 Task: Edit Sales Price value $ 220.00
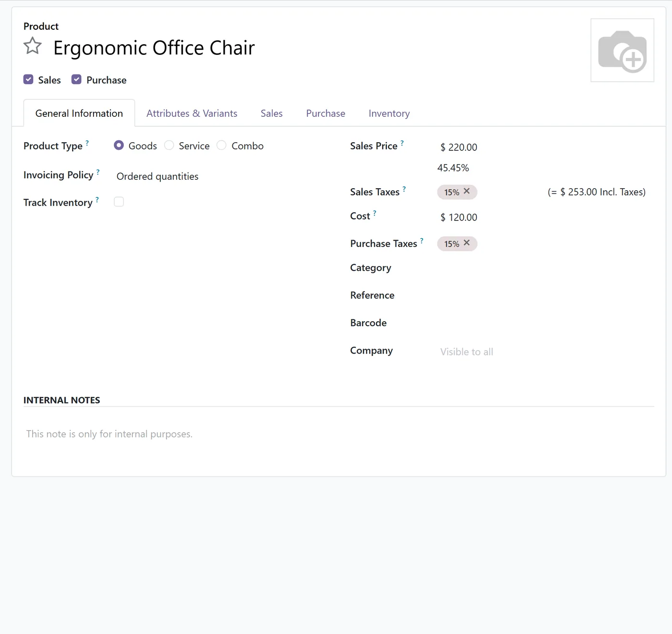point(459,147)
